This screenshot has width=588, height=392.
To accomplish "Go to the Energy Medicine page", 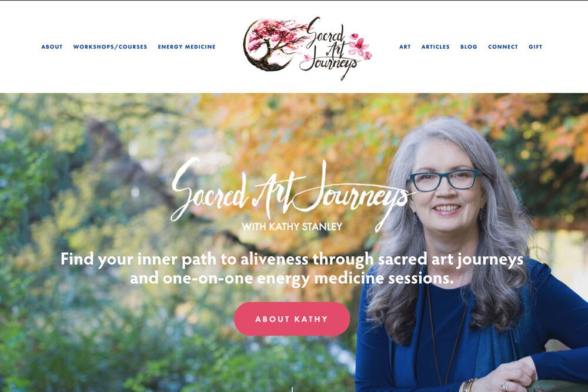I will tap(187, 47).
